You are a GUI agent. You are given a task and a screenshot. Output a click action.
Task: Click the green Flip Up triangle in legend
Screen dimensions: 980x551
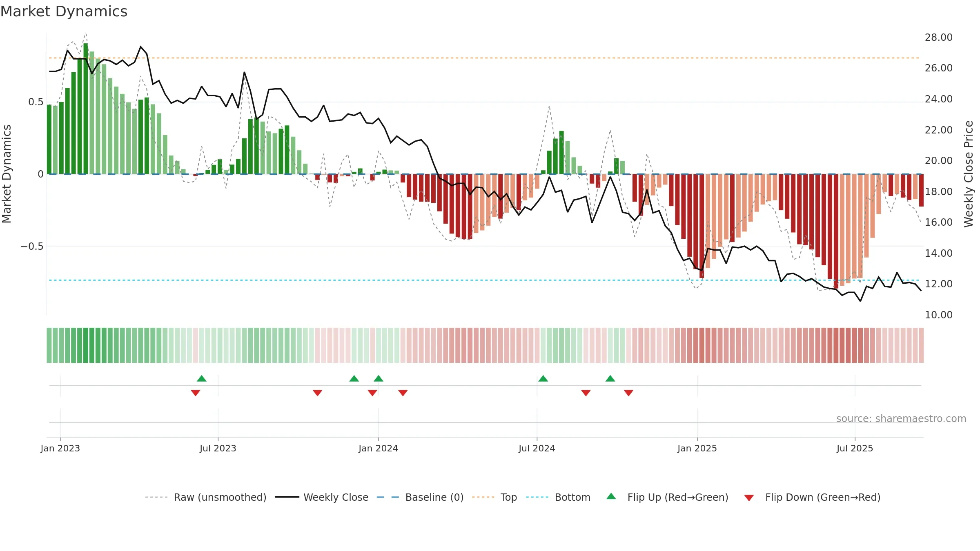pyautogui.click(x=611, y=496)
